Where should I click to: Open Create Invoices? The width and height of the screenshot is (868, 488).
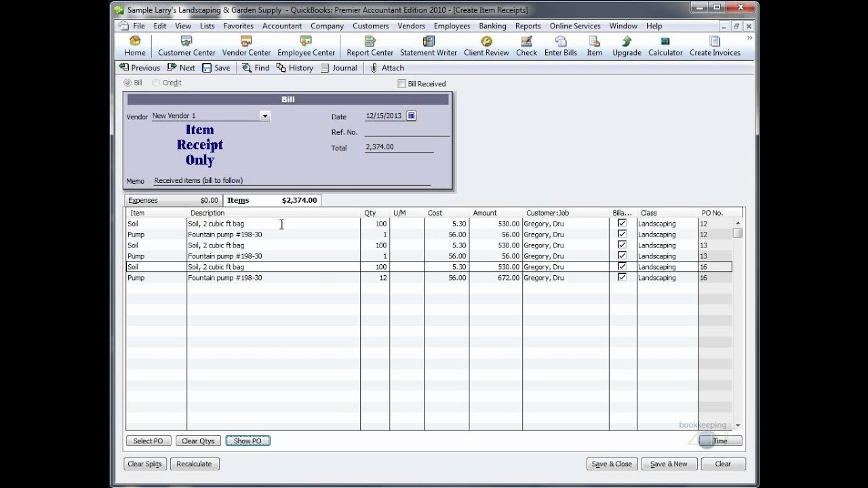[715, 46]
